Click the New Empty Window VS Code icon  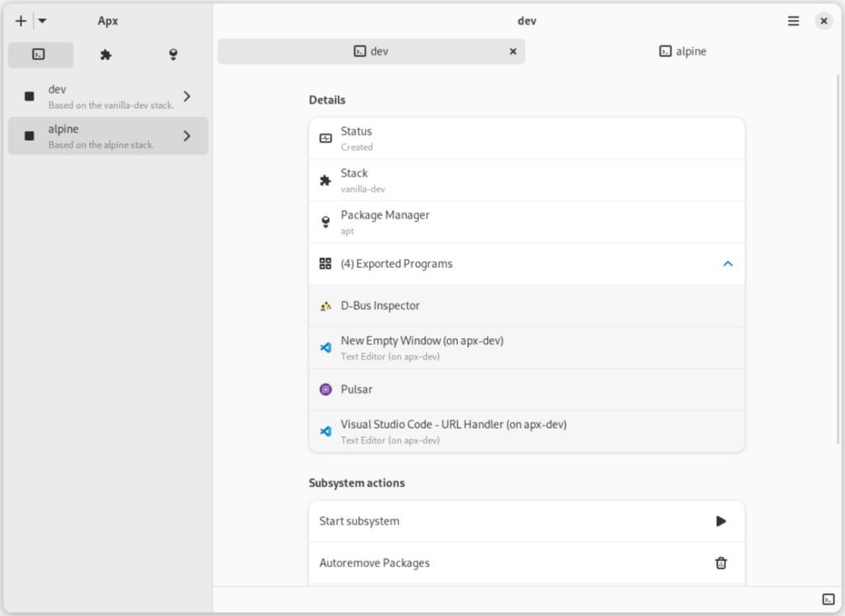coord(325,348)
